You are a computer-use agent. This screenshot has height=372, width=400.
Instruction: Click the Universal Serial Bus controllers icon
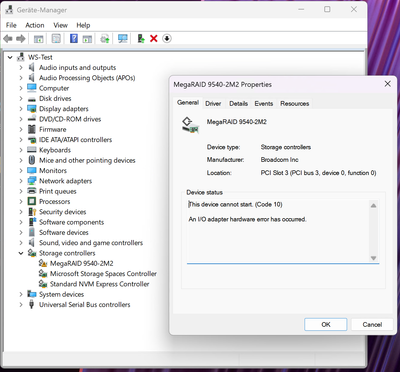[32, 304]
